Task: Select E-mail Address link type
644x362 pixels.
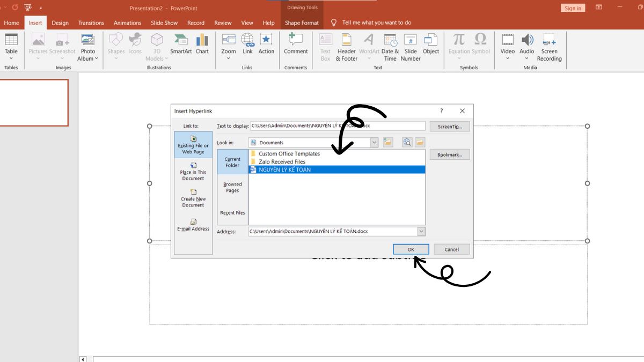Action: coord(193,225)
